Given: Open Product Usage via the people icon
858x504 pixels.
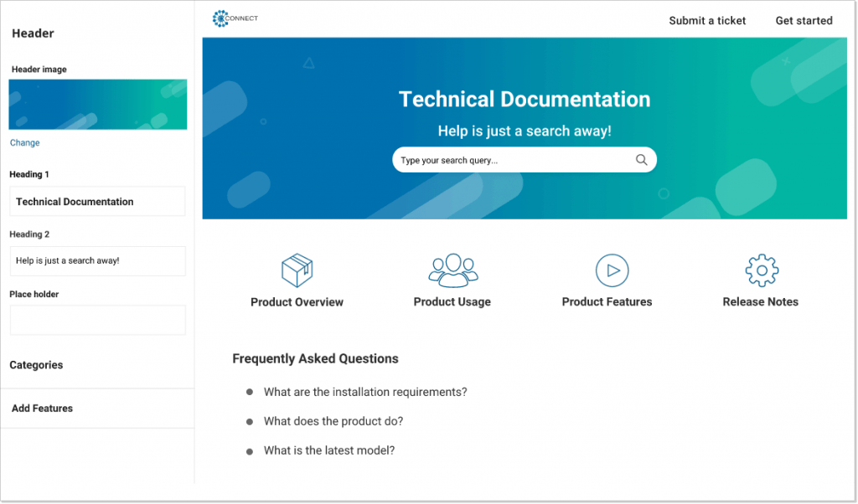Looking at the screenshot, I should [452, 270].
